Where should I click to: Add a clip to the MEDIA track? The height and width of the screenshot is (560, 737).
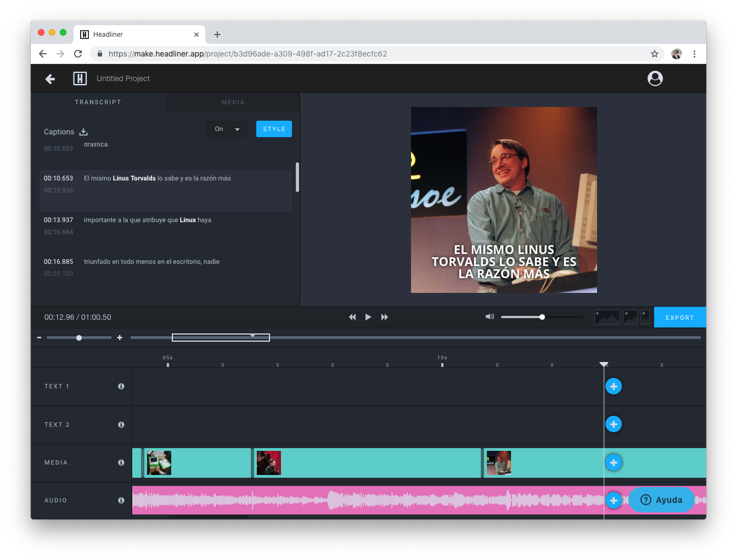point(614,462)
